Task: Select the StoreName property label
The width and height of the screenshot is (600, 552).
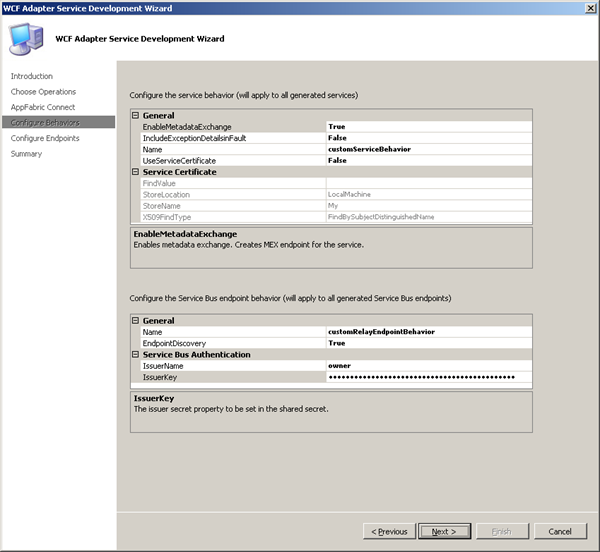Action: pos(161,206)
